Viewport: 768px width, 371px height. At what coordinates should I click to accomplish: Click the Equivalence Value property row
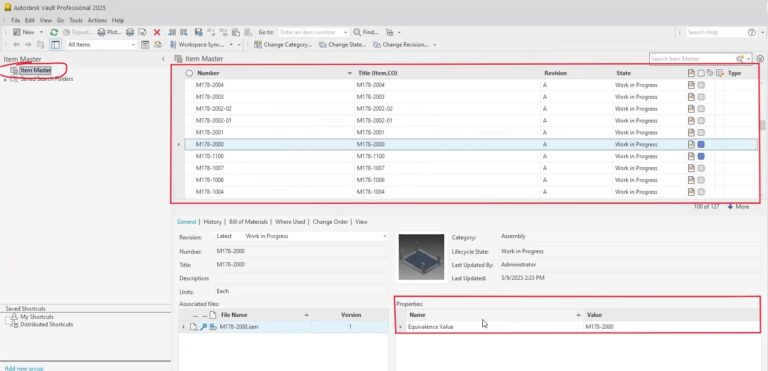(579, 327)
